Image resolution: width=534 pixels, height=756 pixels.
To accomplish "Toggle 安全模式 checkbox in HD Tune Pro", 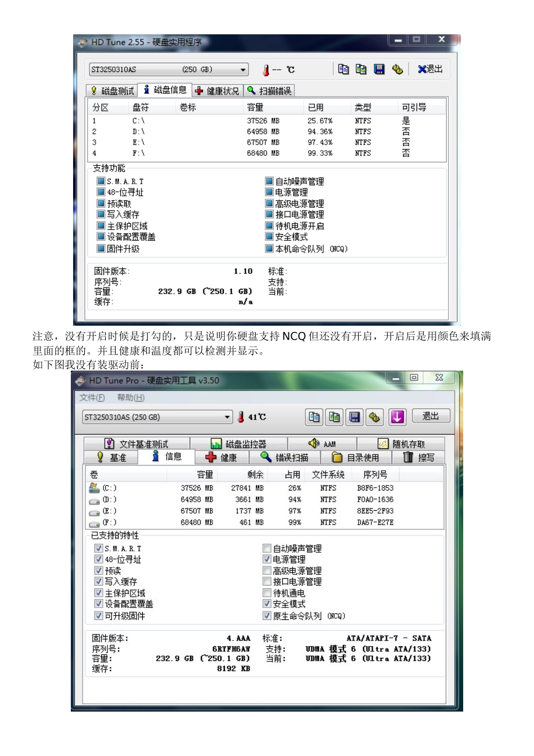I will click(x=267, y=604).
